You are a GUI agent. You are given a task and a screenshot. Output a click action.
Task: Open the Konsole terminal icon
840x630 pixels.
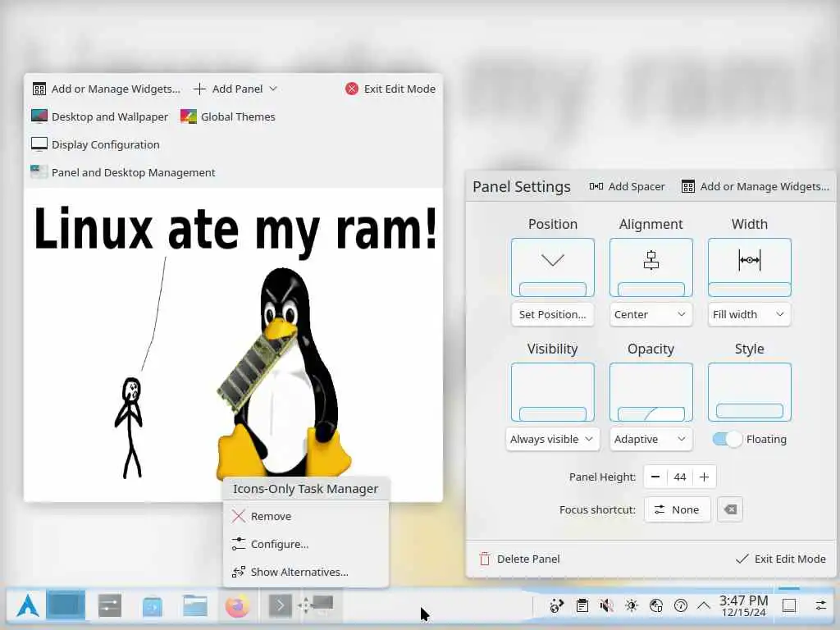click(280, 606)
